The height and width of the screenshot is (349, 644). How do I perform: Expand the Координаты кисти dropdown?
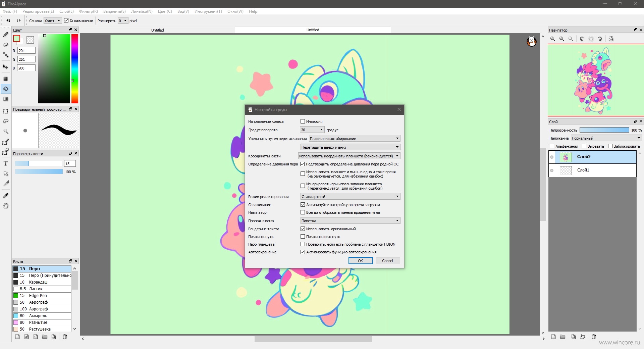(x=349, y=156)
